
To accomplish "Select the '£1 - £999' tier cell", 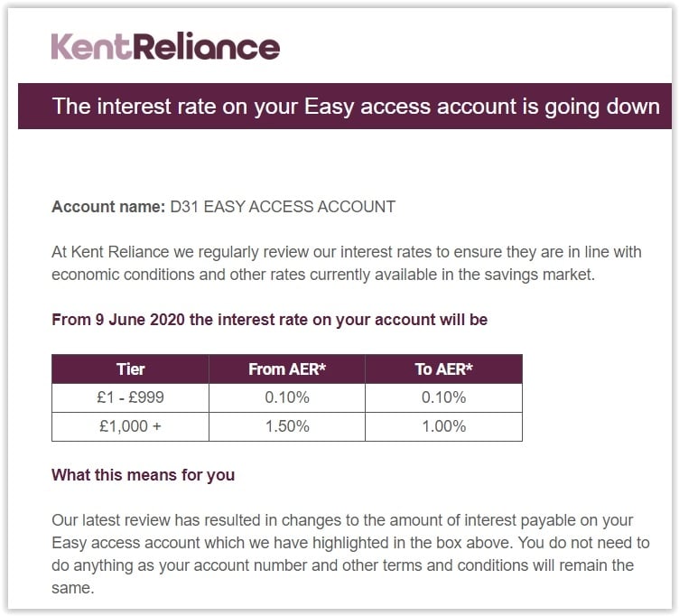I will pos(130,397).
